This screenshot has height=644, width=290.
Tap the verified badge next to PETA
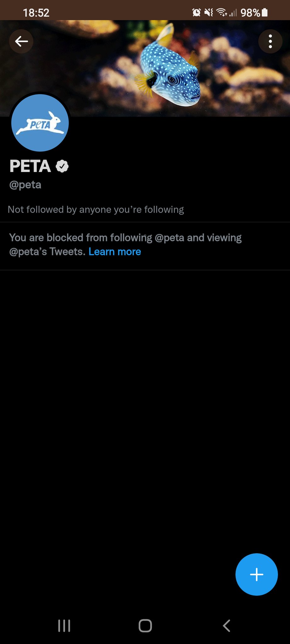(x=62, y=166)
